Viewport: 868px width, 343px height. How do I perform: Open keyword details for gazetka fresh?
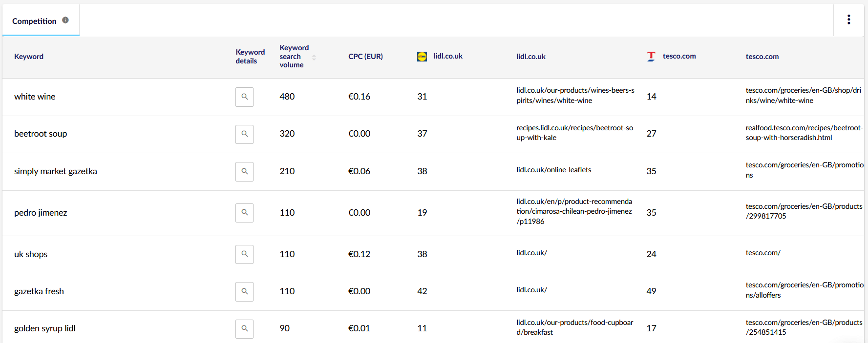[244, 292]
